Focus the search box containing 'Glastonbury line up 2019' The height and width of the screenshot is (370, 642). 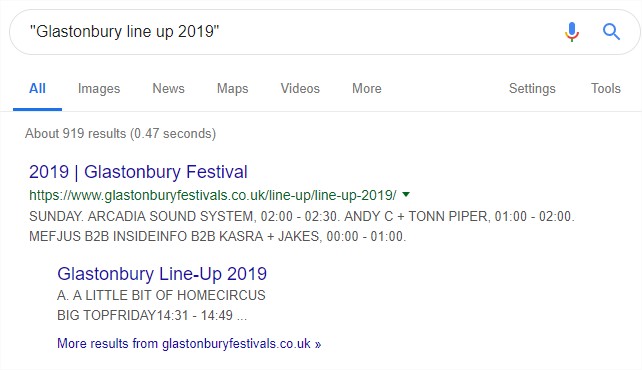(287, 32)
